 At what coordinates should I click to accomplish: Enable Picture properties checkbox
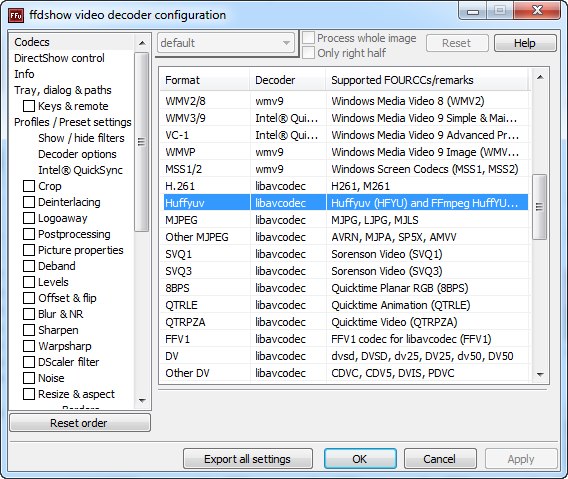[x=29, y=250]
